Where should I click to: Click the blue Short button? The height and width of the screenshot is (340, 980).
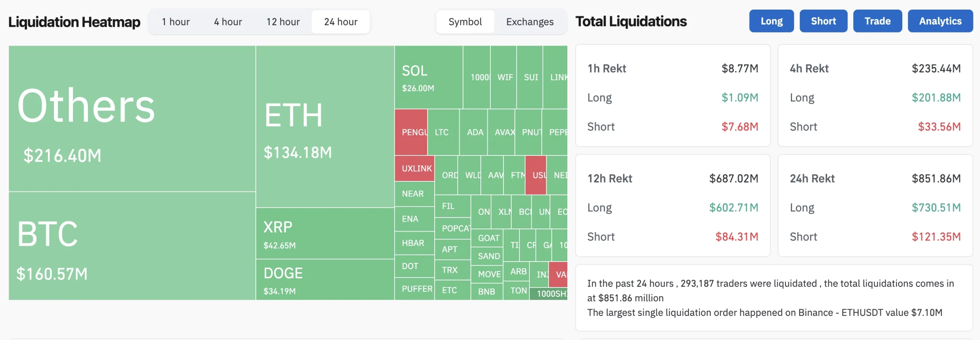pyautogui.click(x=823, y=21)
